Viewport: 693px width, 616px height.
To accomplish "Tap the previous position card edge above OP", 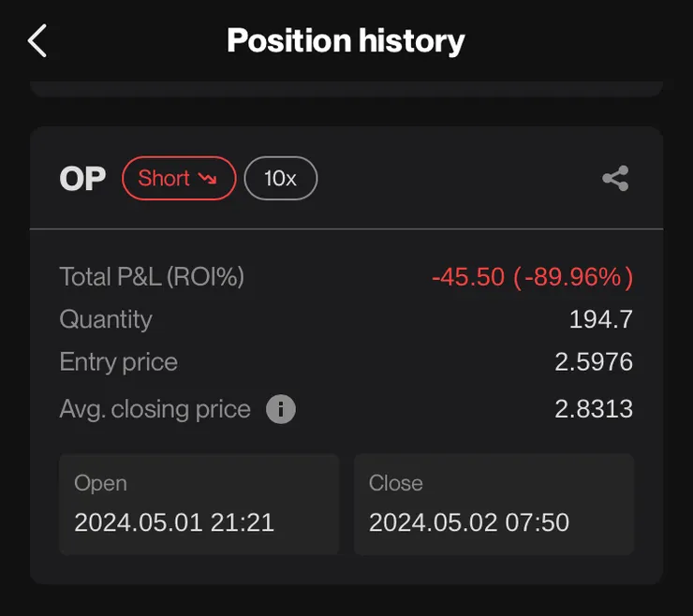I will click(346, 89).
